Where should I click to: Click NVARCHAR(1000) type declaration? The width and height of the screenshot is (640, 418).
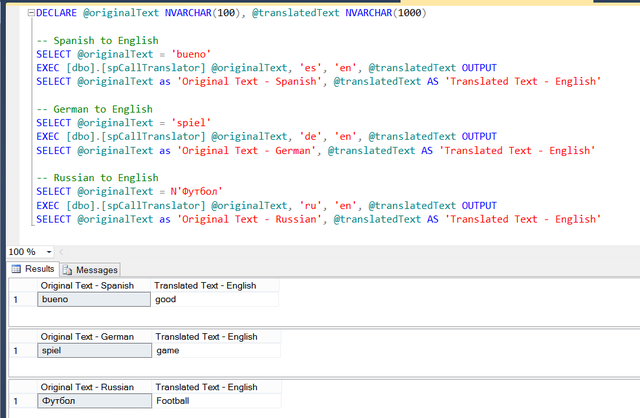click(386, 13)
